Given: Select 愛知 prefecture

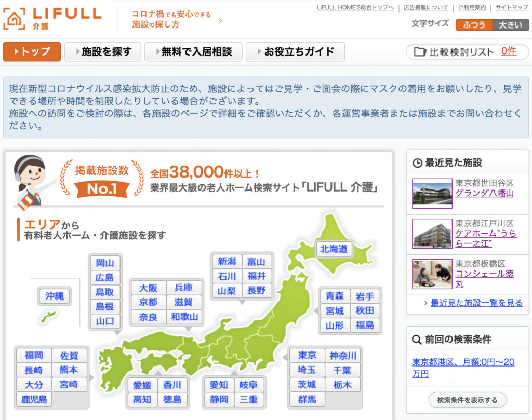Looking at the screenshot, I should pyautogui.click(x=219, y=385).
